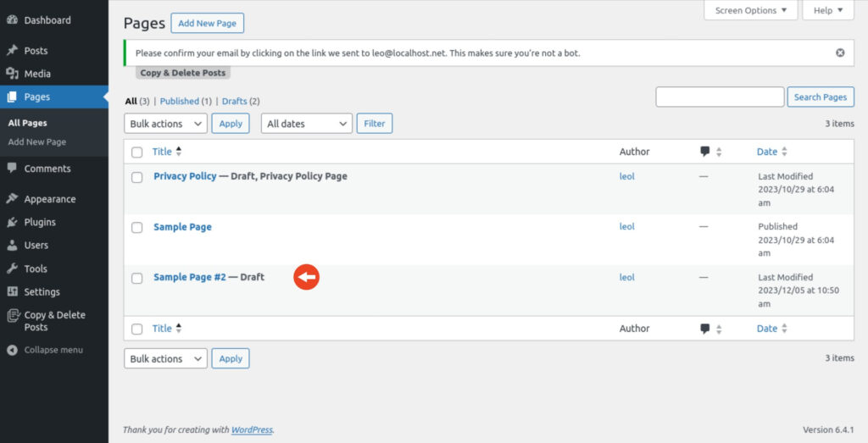
Task: Go to Posts in the sidebar
Action: click(x=36, y=50)
